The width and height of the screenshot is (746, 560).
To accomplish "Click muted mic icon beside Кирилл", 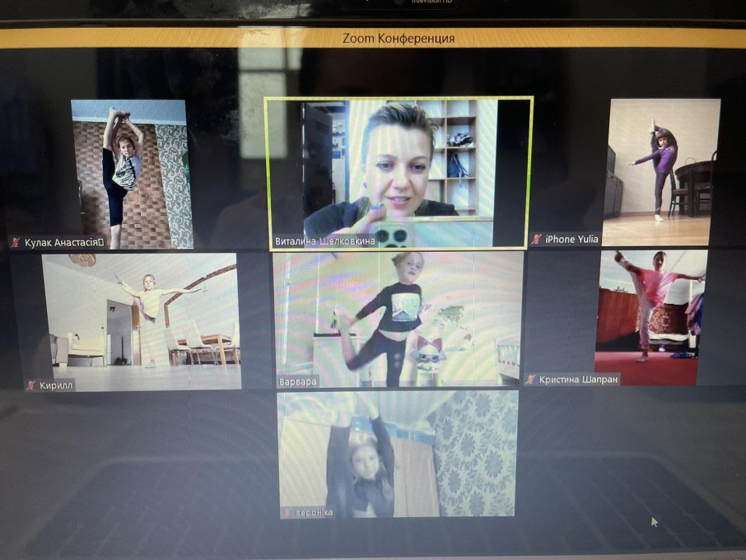I will point(31,385).
